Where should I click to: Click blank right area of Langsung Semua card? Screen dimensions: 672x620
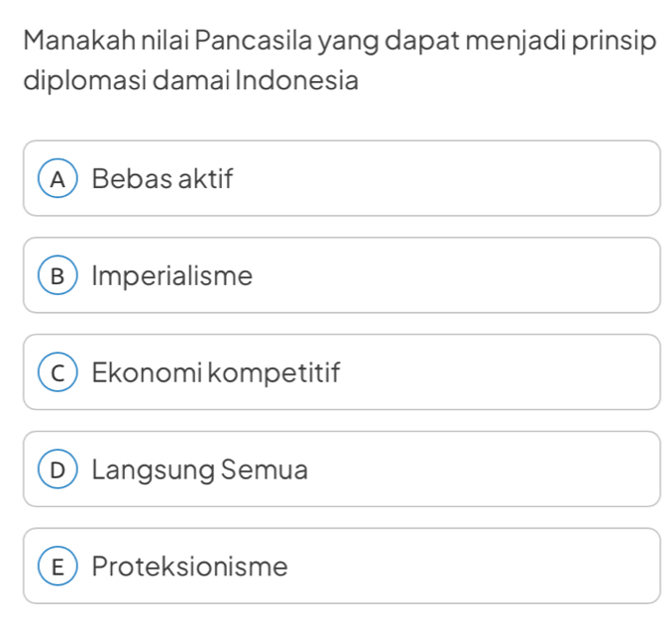[x=496, y=469]
